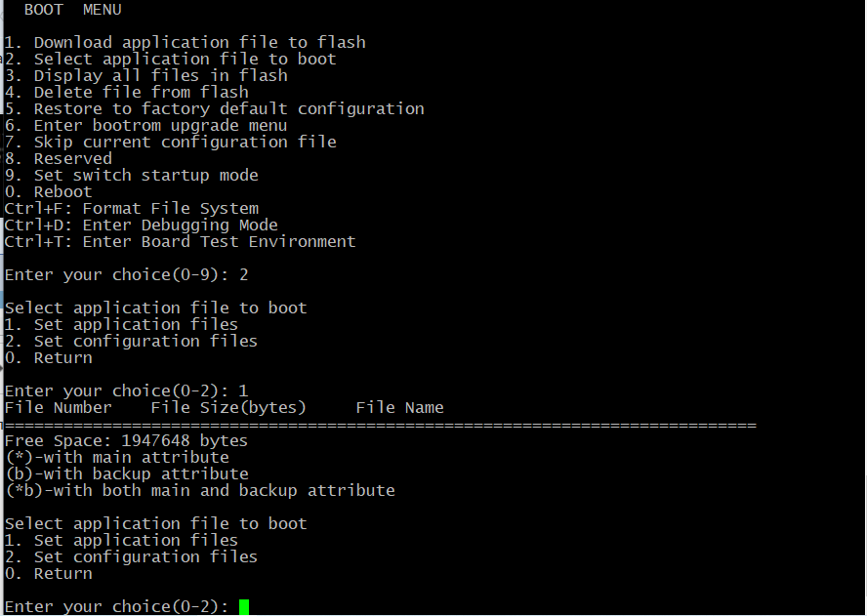This screenshot has height=616, width=867.
Task: Click the "Free Space: 1947648 bytes" line
Action: (127, 440)
